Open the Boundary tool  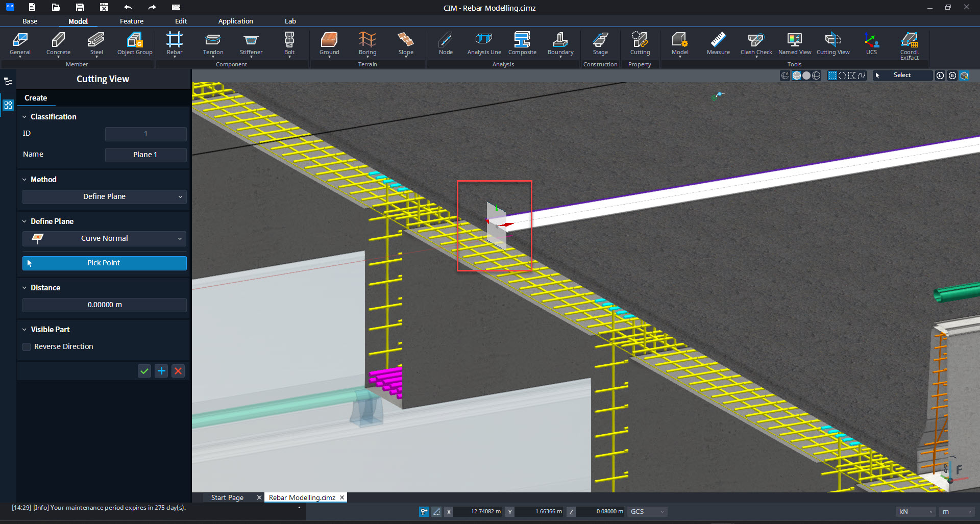tap(560, 44)
